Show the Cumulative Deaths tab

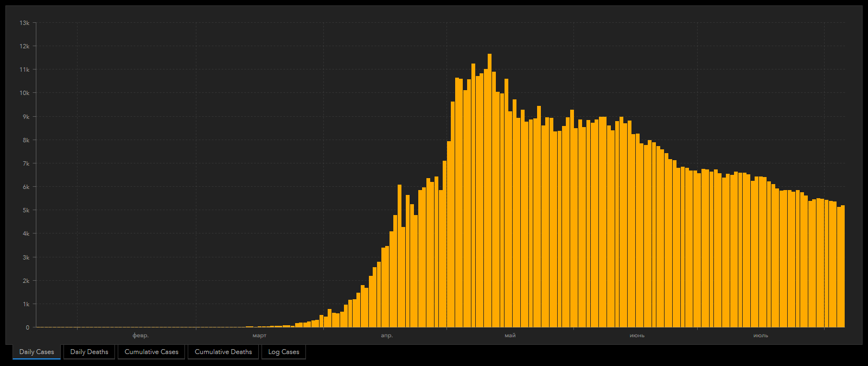click(224, 352)
